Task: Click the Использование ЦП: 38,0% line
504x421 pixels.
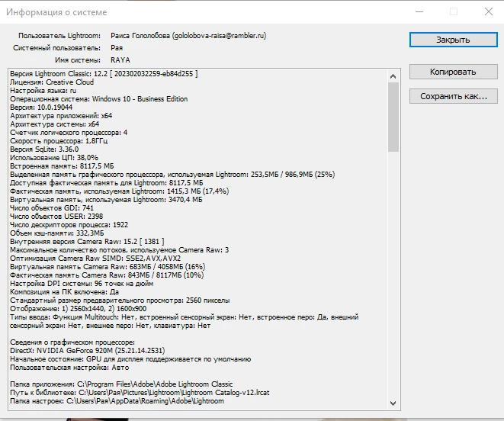Action: (x=54, y=158)
